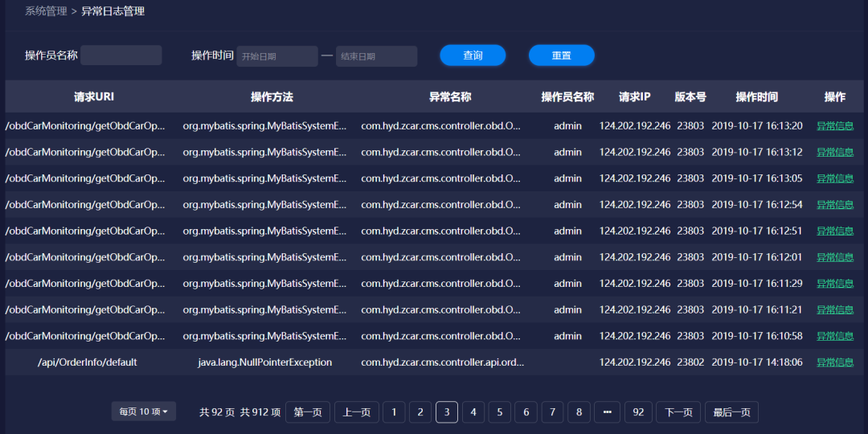The width and height of the screenshot is (868, 434).
Task: Go to 上一页 previous page
Action: tap(357, 412)
